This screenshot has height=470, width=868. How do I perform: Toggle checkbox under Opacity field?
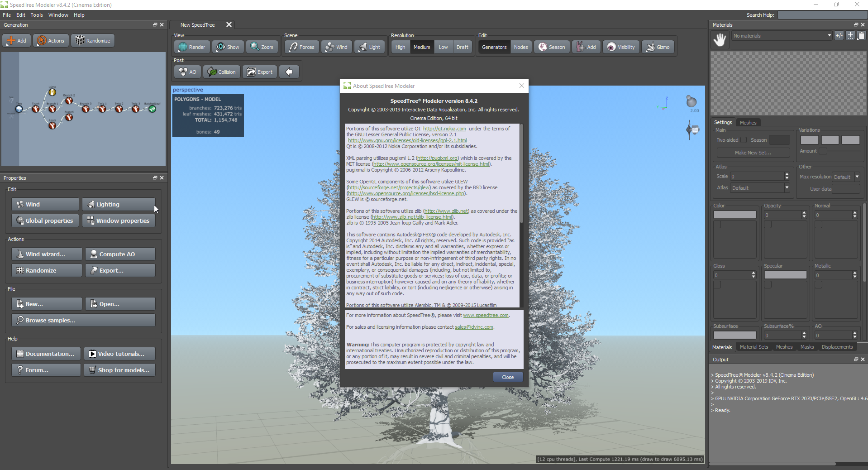coord(768,225)
